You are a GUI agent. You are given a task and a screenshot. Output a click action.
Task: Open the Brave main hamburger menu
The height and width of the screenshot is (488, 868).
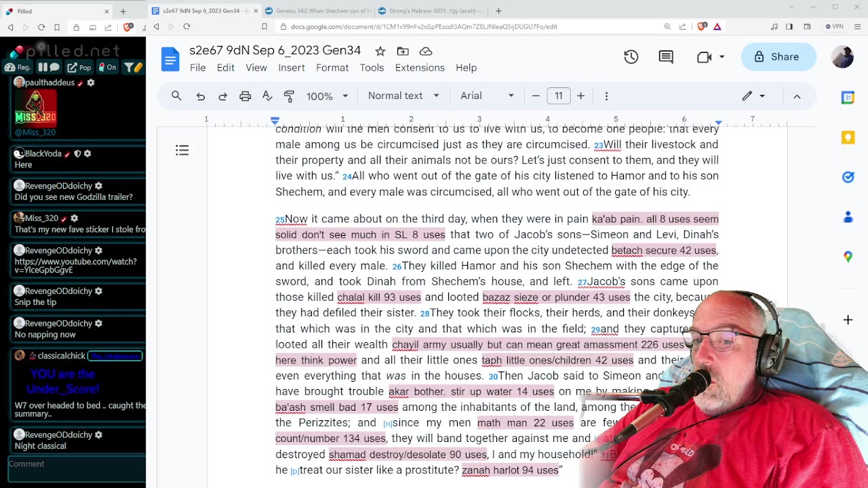coord(856,26)
